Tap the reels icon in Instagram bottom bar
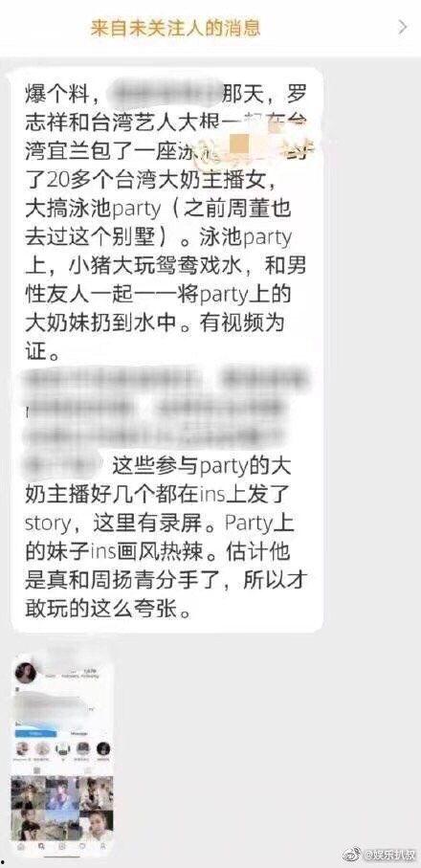421x868 pixels. (62, 846)
